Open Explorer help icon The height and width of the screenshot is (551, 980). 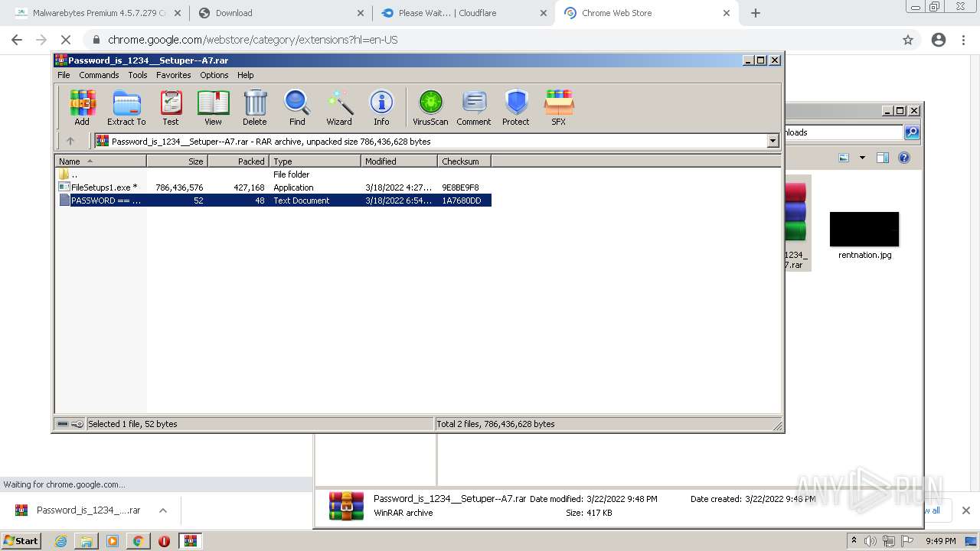click(x=904, y=158)
